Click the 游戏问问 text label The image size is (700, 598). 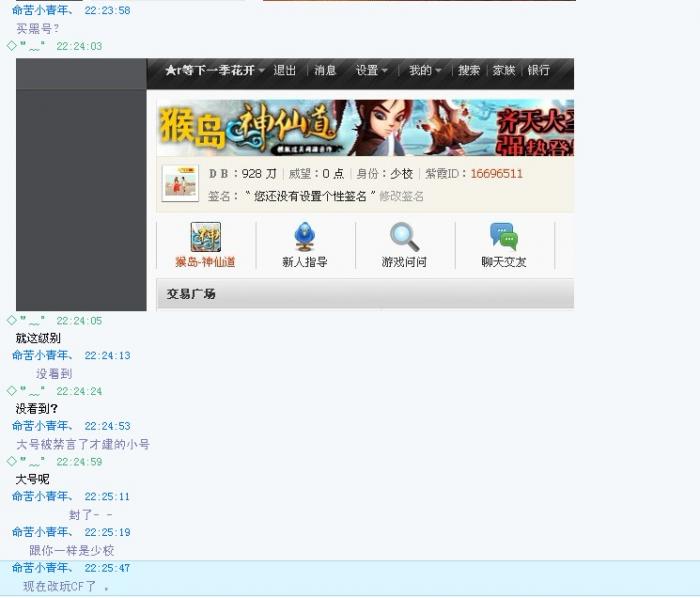[404, 262]
